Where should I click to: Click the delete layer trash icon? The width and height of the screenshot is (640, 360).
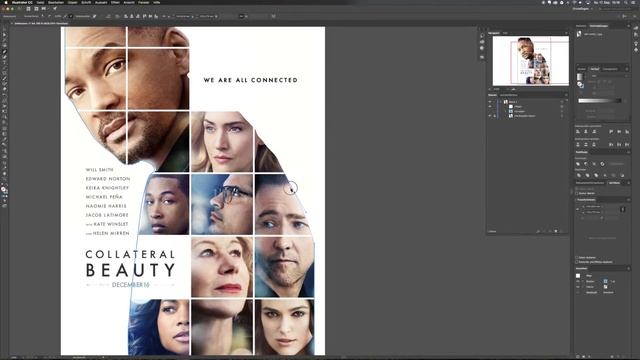click(x=562, y=231)
